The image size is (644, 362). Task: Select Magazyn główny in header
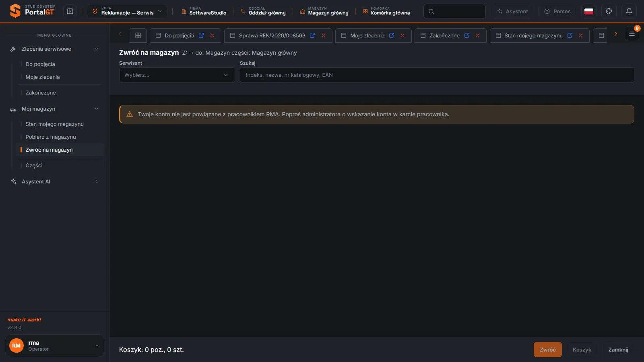[x=324, y=11]
